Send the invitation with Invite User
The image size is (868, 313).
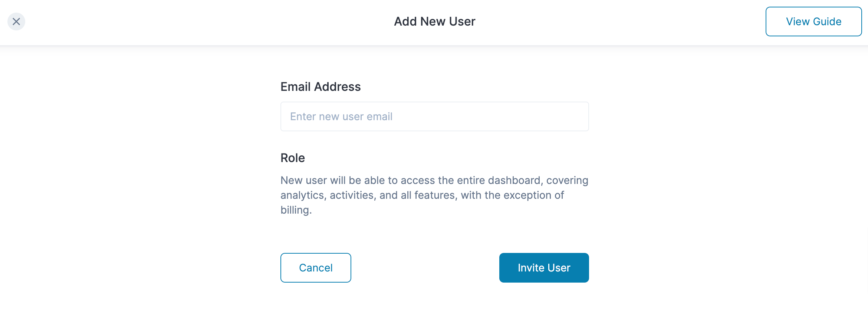tap(544, 268)
